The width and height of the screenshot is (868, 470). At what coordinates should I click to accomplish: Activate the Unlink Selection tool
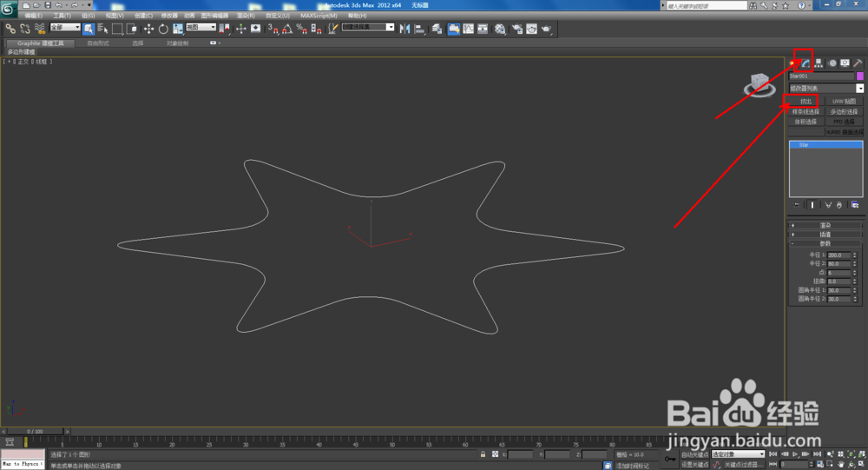tap(25, 29)
